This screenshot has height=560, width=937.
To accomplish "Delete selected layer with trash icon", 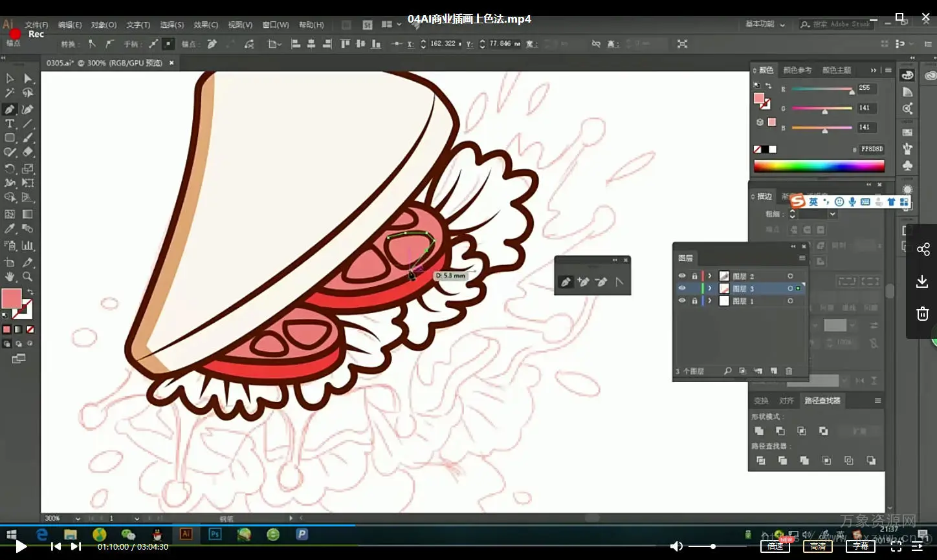I will [x=789, y=371].
